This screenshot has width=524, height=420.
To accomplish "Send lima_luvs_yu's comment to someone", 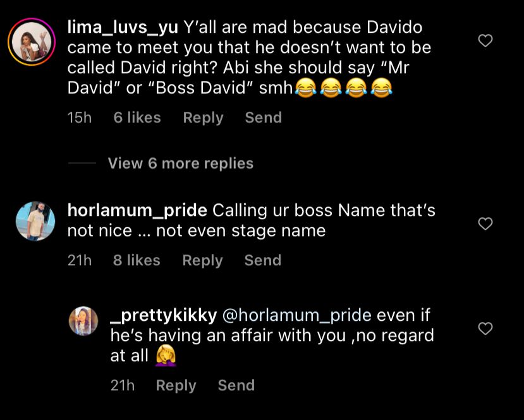I will pyautogui.click(x=264, y=117).
